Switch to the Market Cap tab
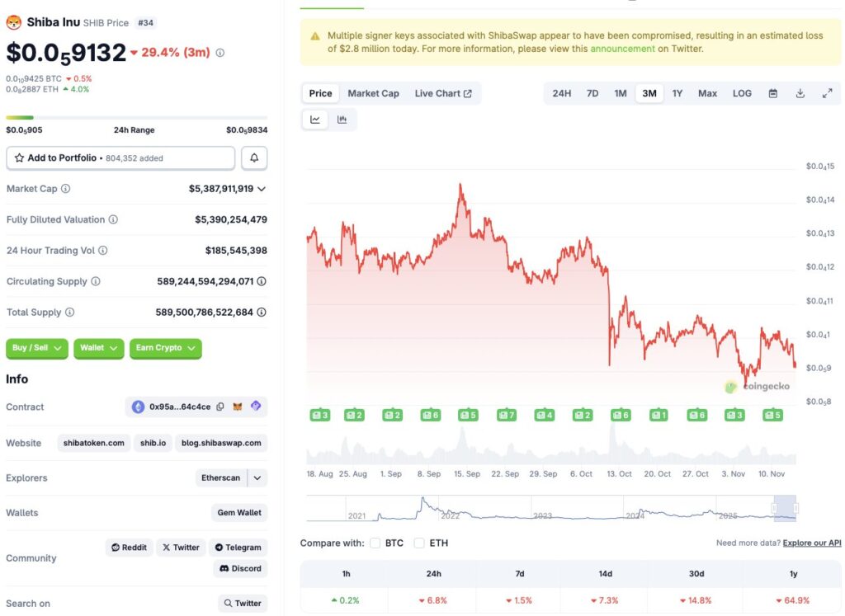Screen dimensions: 845x616 pos(373,93)
